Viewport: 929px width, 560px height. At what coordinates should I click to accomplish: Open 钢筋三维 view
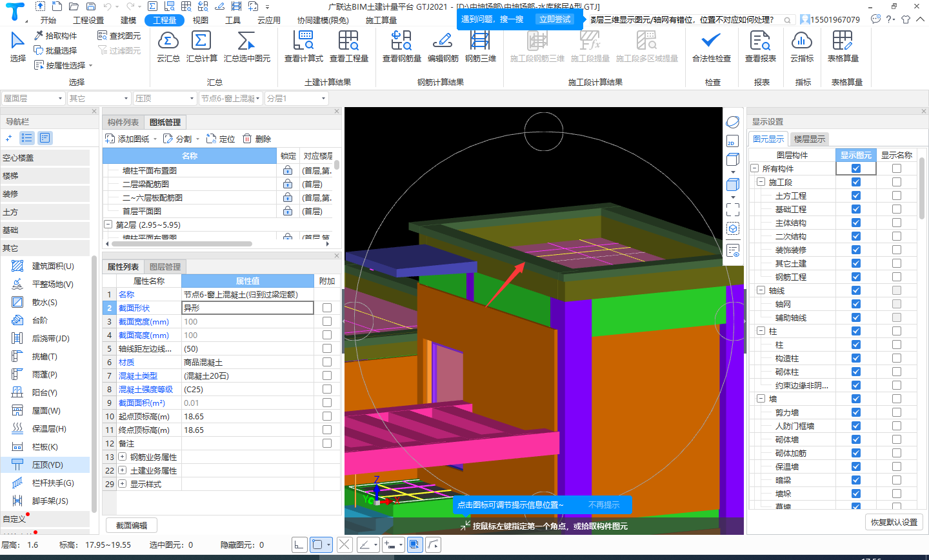(x=480, y=46)
